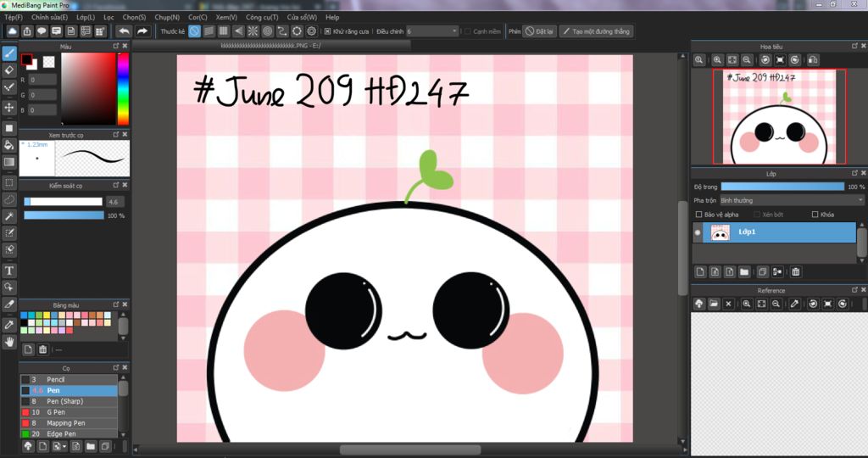Select the Lasso tool
This screenshot has width=868, height=458.
(9, 199)
